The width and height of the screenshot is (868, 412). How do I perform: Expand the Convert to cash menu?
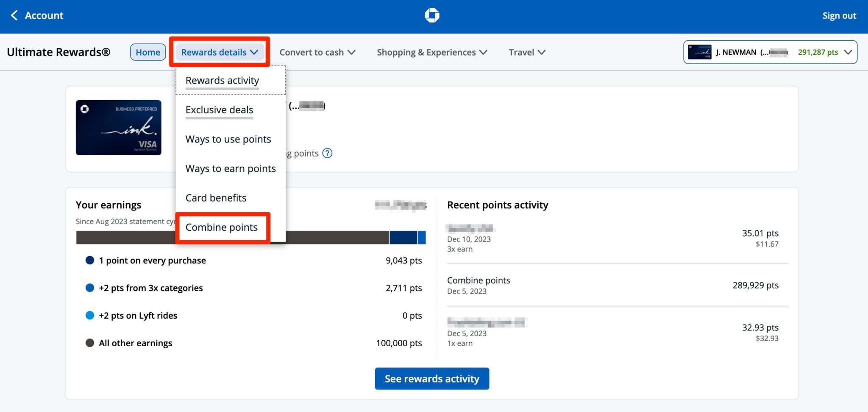coord(317,52)
